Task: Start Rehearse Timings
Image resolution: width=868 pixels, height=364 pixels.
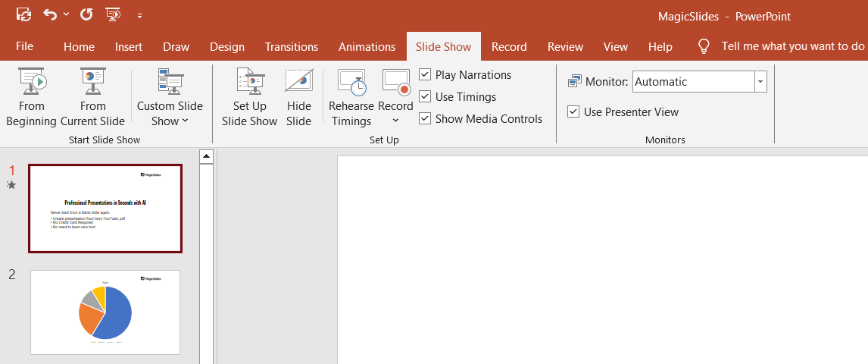Action: pyautogui.click(x=351, y=97)
